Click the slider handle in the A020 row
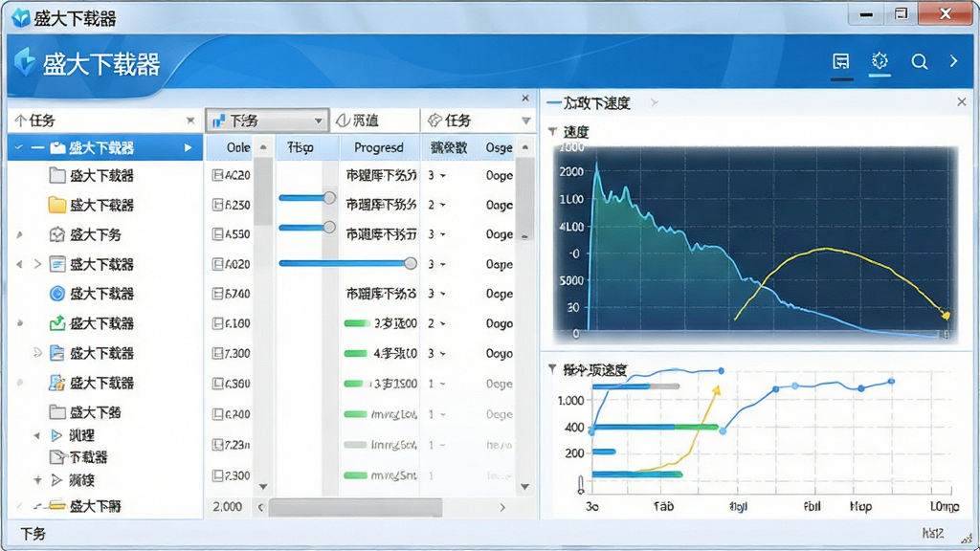This screenshot has width=980, height=551. pos(410,263)
